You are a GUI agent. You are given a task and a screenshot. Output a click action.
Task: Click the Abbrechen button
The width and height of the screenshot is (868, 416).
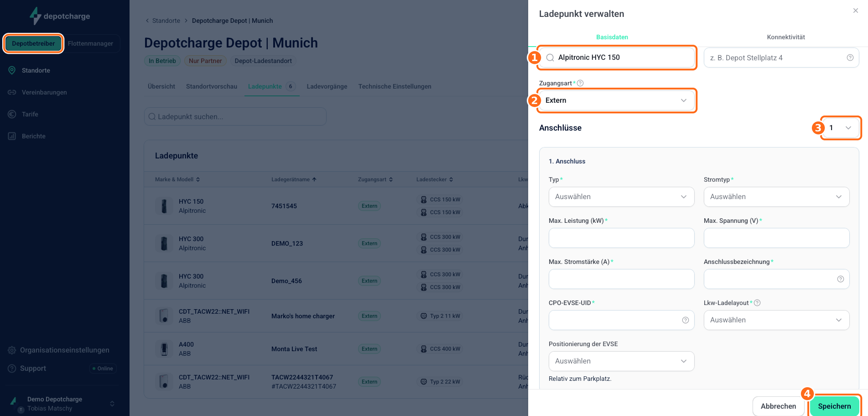[x=778, y=406]
